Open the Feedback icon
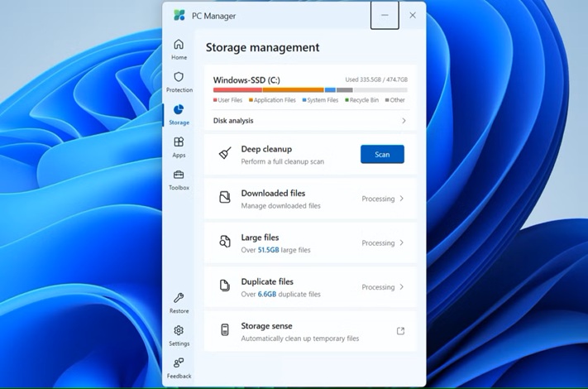The width and height of the screenshot is (588, 389). [179, 363]
